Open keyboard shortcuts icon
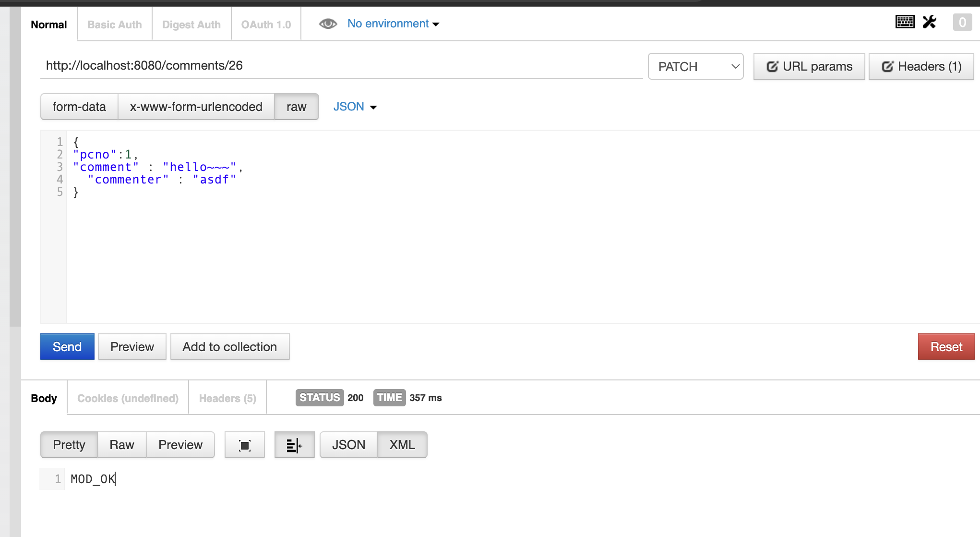Image resolution: width=980 pixels, height=537 pixels. pos(905,22)
